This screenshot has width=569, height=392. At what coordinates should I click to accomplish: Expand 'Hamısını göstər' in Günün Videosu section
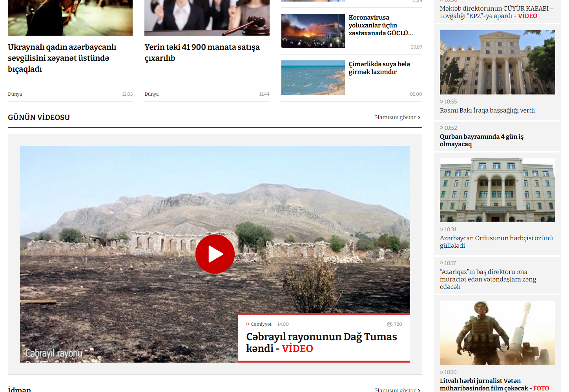(397, 117)
